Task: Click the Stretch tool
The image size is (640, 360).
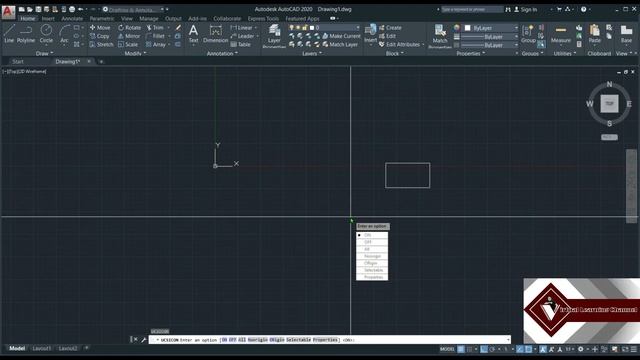Action: [x=101, y=44]
